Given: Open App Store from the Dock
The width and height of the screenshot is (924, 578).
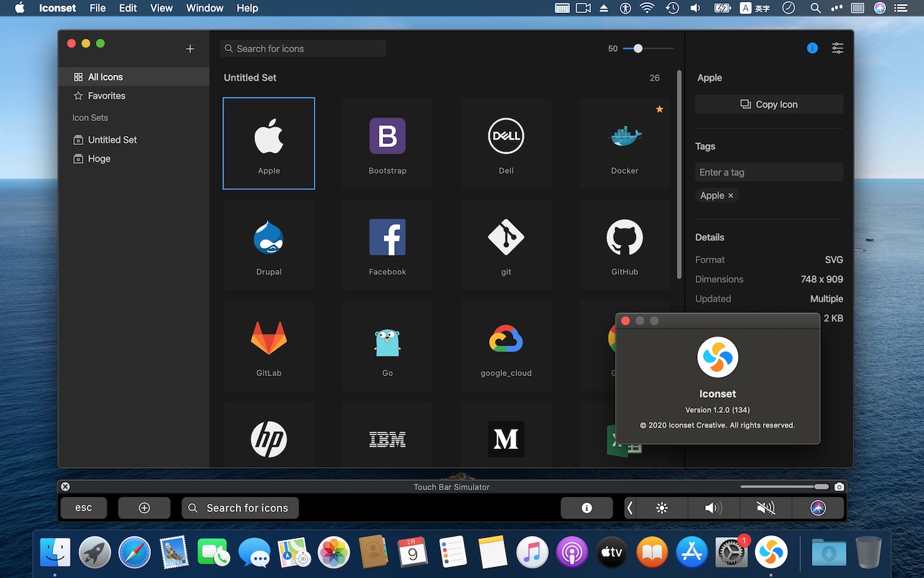Looking at the screenshot, I should 692,552.
